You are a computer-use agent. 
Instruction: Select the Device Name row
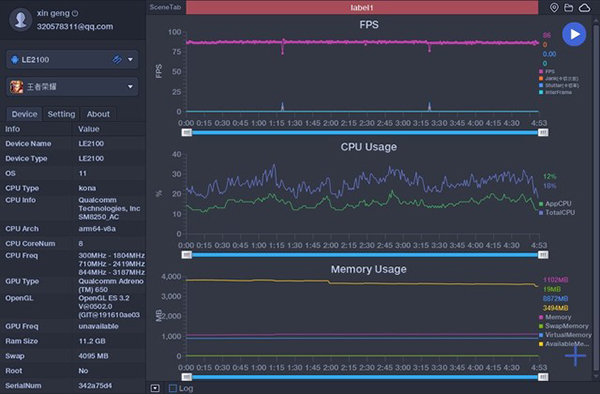[73, 143]
